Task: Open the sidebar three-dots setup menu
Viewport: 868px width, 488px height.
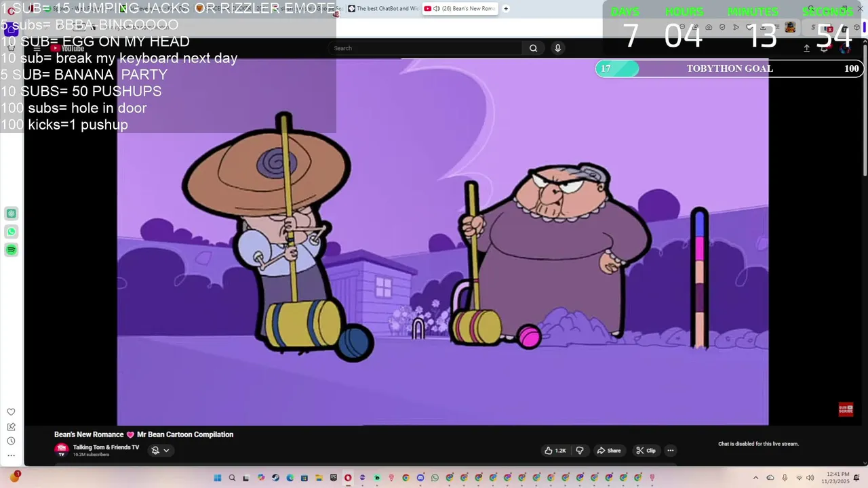Action: coord(11,455)
